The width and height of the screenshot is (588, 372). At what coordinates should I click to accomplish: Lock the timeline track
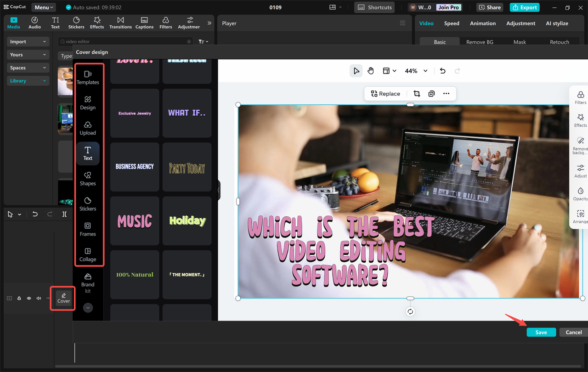coord(19,298)
